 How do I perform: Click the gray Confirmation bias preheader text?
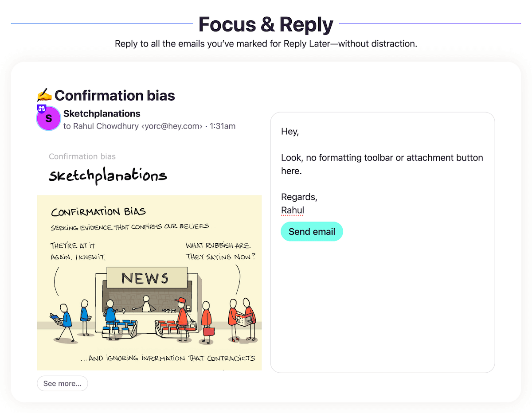click(82, 156)
